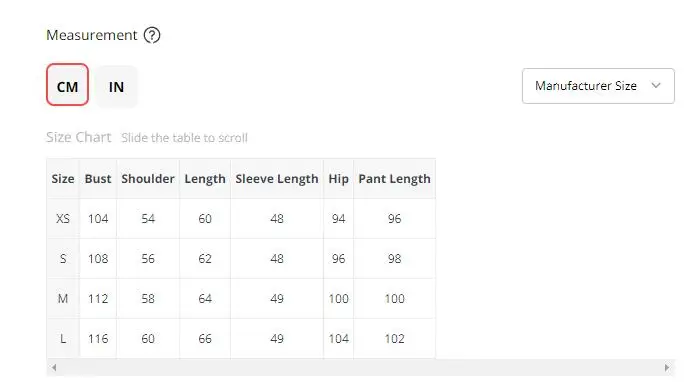
Task: Switch measurement units to IN
Action: coord(116,86)
